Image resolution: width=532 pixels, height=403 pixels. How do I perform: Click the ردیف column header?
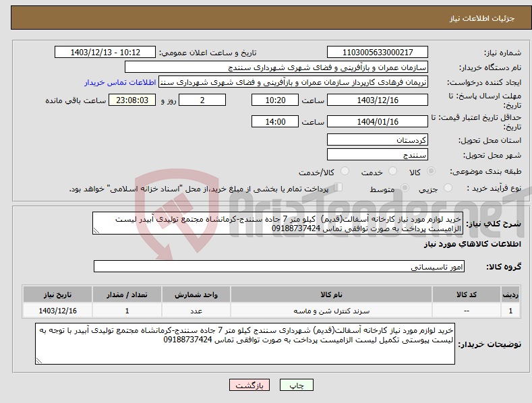pos(510,294)
